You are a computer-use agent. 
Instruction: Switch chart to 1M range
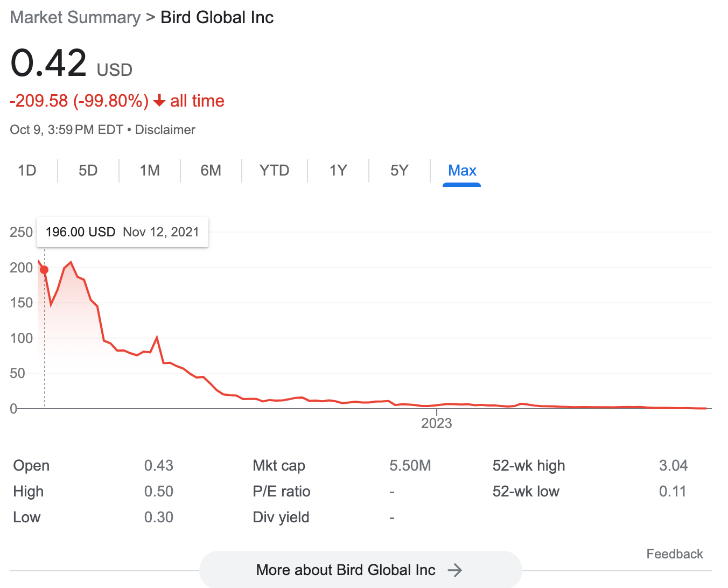pos(150,171)
